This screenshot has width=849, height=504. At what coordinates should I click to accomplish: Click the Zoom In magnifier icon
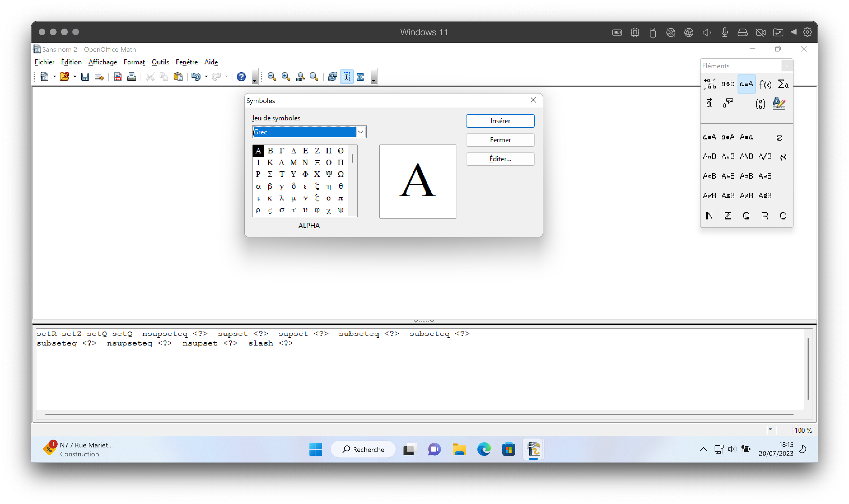pos(286,77)
